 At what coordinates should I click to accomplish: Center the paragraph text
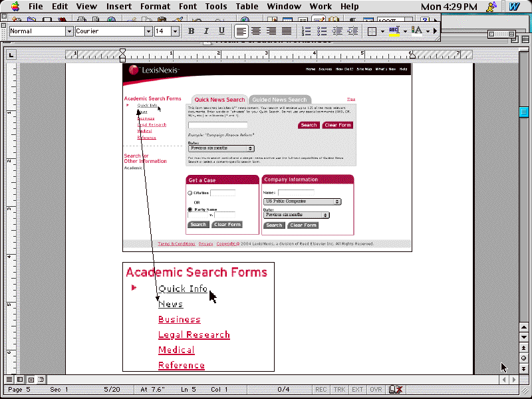(256, 31)
